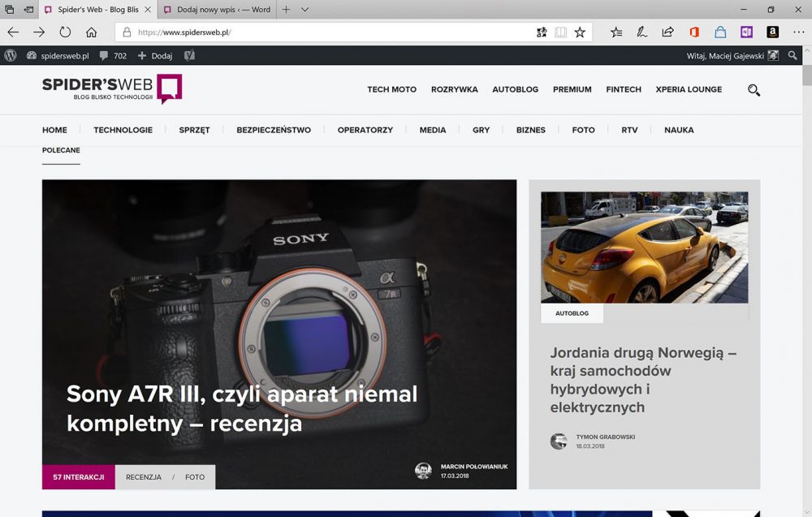This screenshot has width=812, height=517.
Task: Open Witaj, Maciej Gajewski account menu
Action: pyautogui.click(x=732, y=55)
